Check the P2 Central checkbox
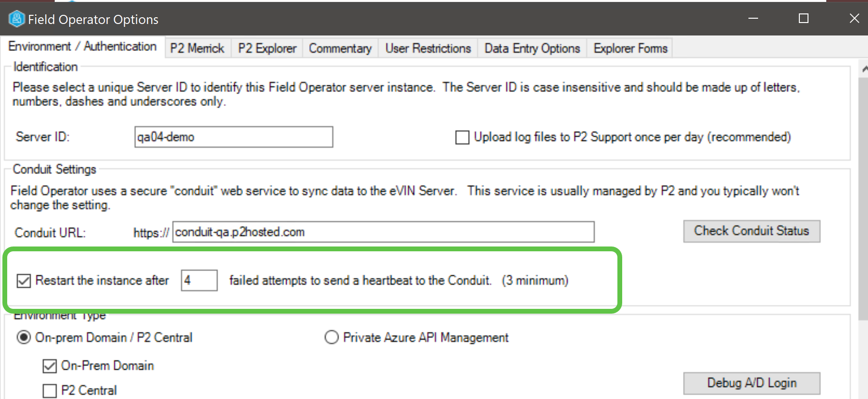Viewport: 868px width, 399px height. pyautogui.click(x=49, y=391)
